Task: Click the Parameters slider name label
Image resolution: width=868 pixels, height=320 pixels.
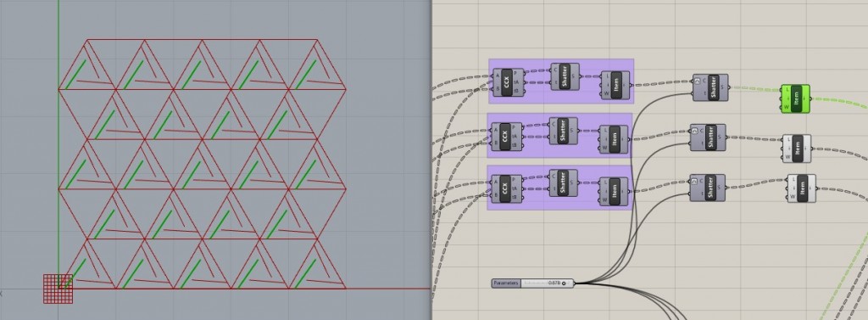Action: [x=506, y=284]
